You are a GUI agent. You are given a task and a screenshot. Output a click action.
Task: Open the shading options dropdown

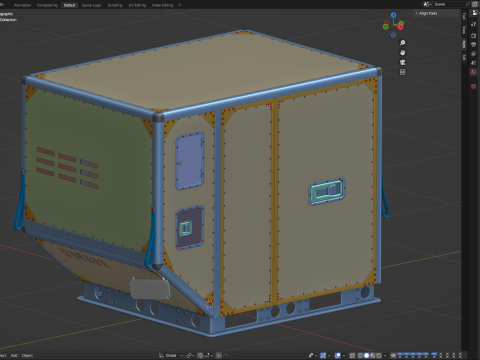[x=385, y=355]
